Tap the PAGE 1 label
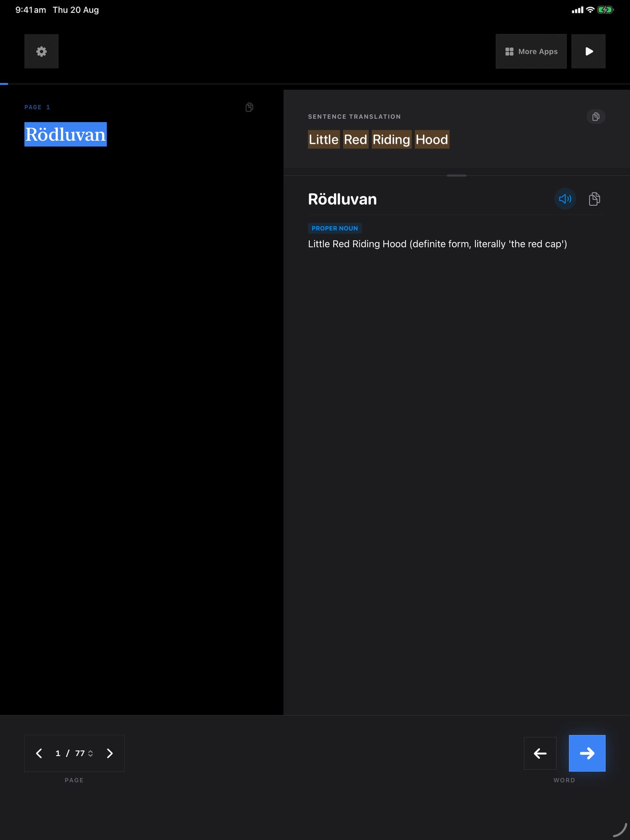Viewport: 630px width, 840px height. coord(37,107)
